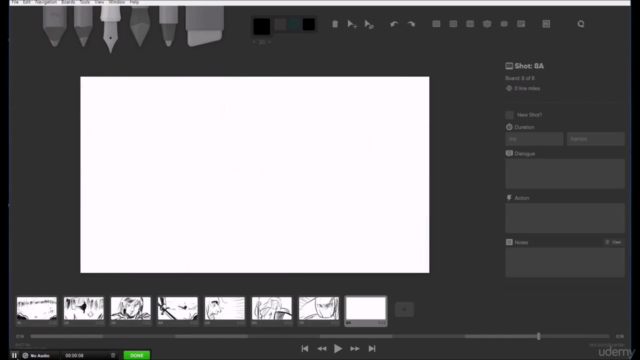Screen dimensions: 640x360
Task: Open the File menu
Action: [x=15, y=2]
